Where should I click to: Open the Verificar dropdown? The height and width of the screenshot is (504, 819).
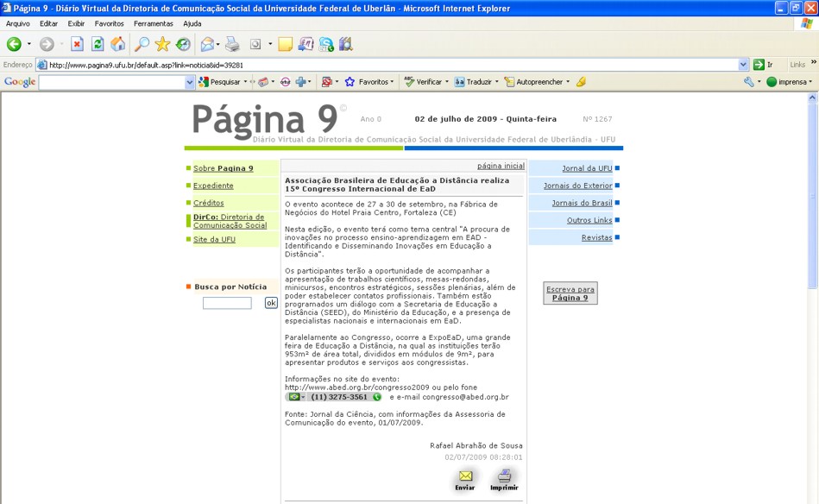(x=446, y=82)
